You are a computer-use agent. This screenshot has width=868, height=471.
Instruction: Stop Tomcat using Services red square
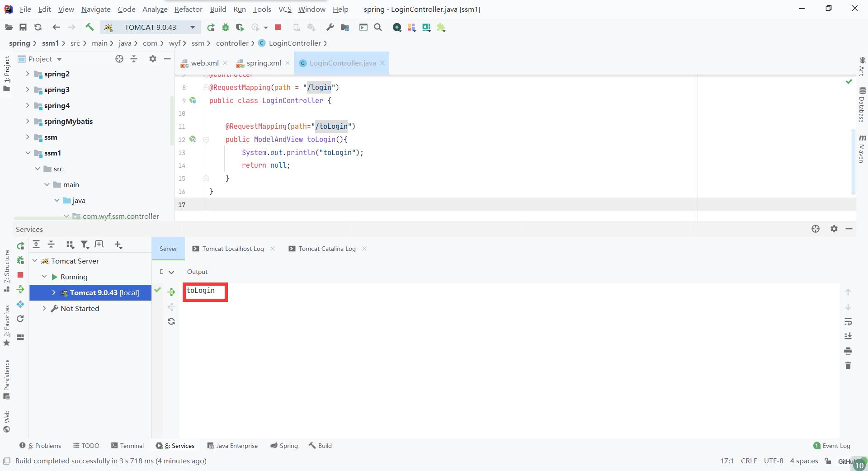[x=20, y=275]
